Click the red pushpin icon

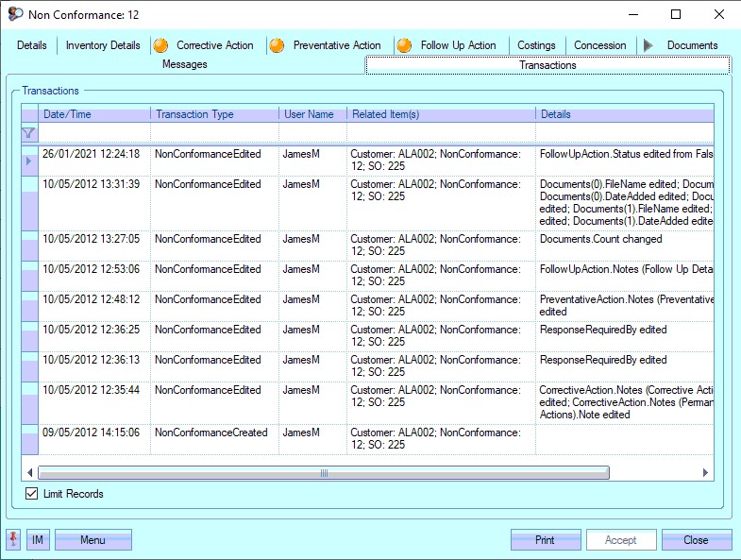(14, 539)
